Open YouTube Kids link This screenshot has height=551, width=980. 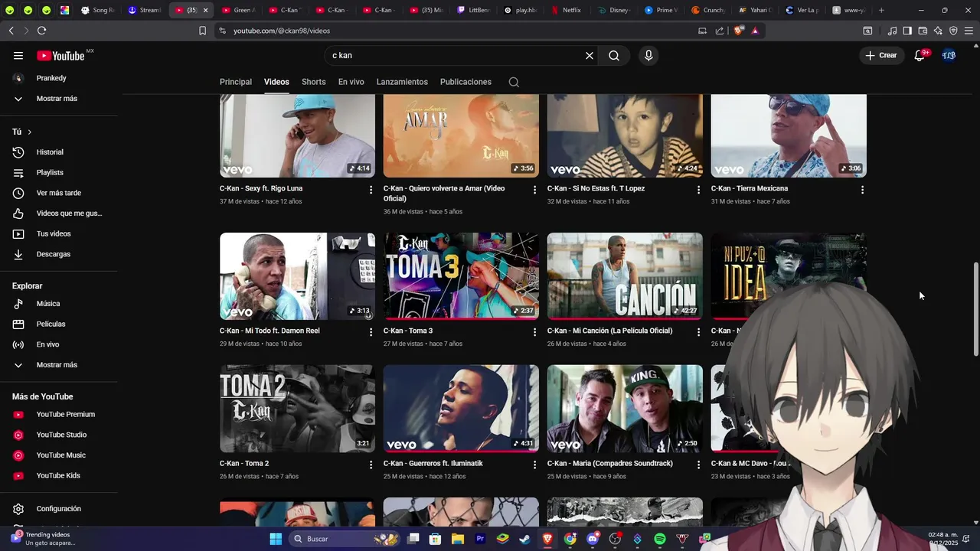click(x=59, y=476)
